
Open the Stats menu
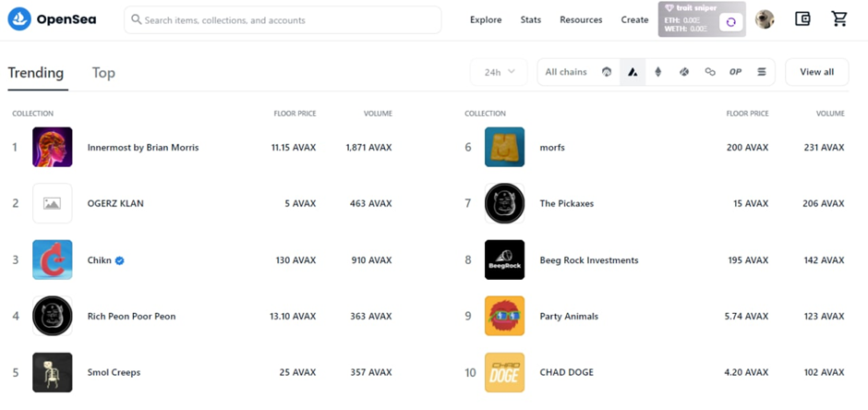coord(530,20)
